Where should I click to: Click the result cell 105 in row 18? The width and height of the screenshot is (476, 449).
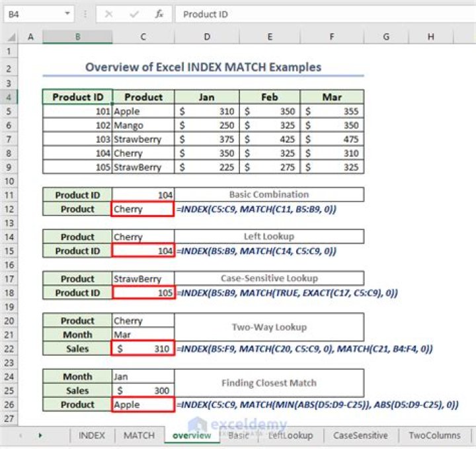click(143, 293)
